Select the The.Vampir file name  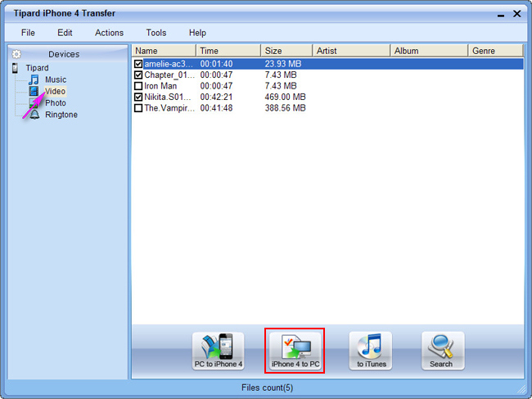169,108
